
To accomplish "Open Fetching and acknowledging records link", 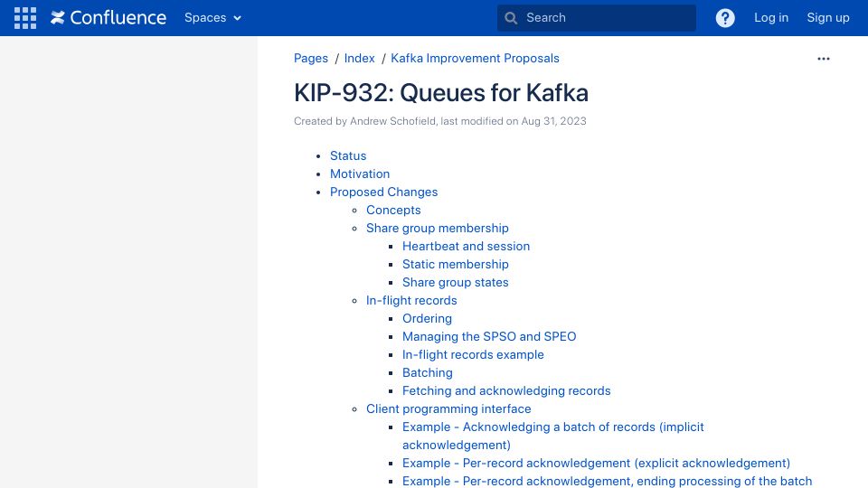I will click(x=506, y=390).
